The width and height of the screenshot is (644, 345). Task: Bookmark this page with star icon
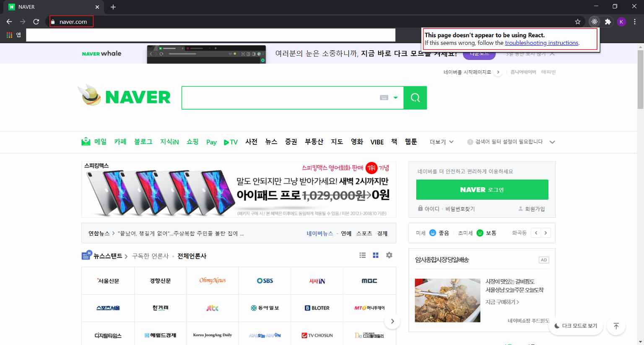[x=578, y=22]
